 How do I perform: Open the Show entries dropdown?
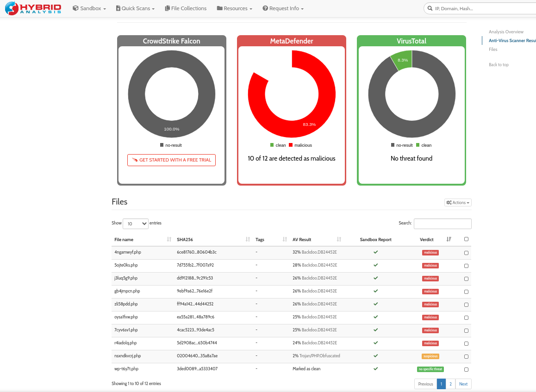point(135,224)
